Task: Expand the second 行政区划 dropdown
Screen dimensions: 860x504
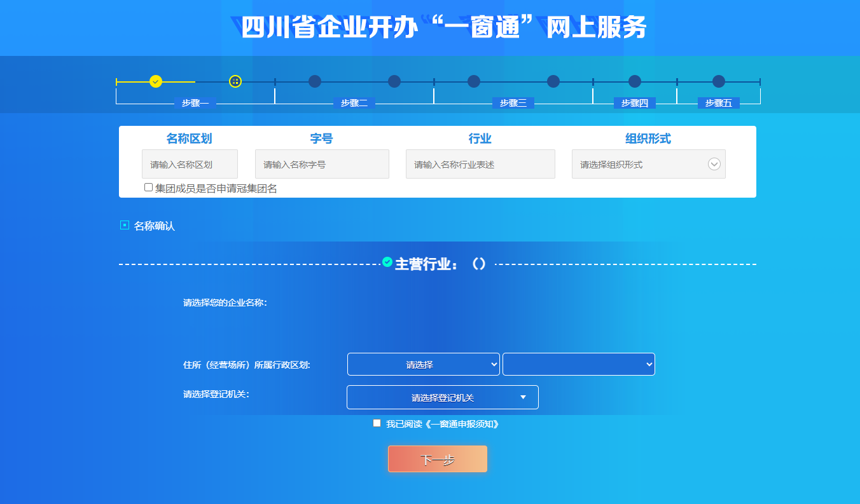Action: click(x=578, y=364)
